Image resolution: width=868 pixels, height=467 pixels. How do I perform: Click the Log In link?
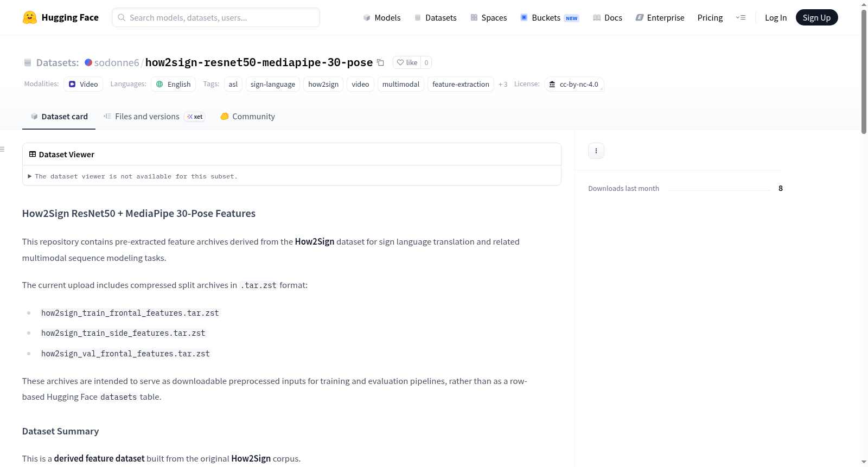pos(776,17)
